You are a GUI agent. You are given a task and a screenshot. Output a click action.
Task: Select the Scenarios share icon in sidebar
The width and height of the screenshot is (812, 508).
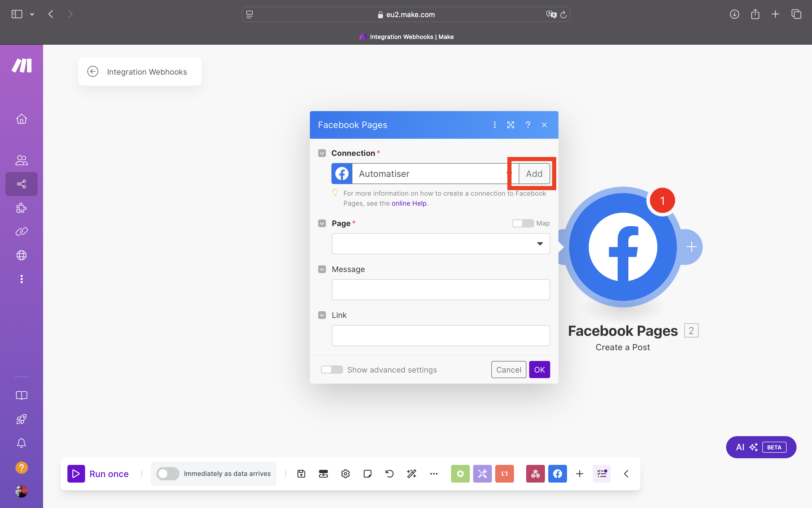(x=22, y=184)
